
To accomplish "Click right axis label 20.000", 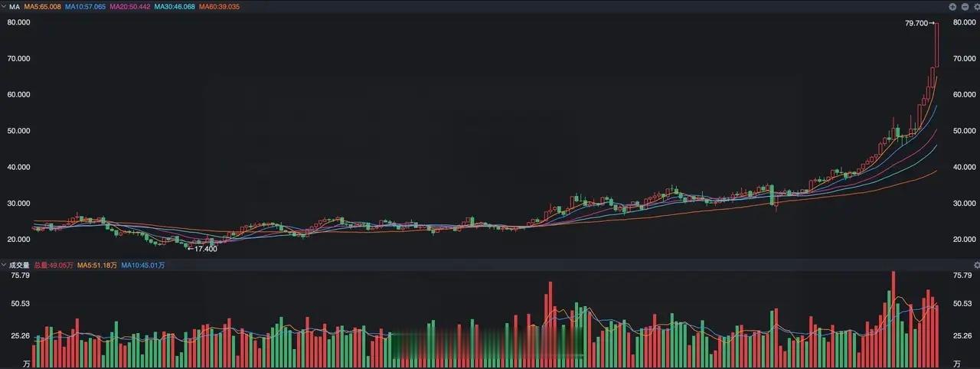I will tap(964, 240).
